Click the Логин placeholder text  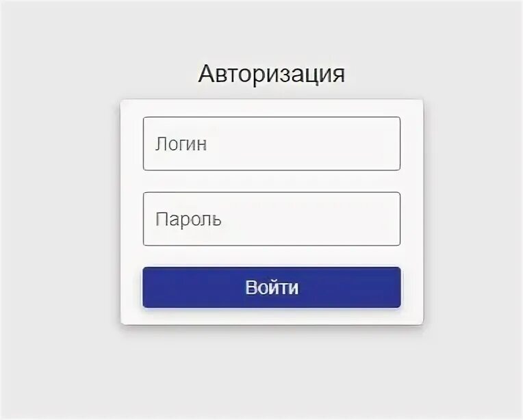click(x=181, y=144)
